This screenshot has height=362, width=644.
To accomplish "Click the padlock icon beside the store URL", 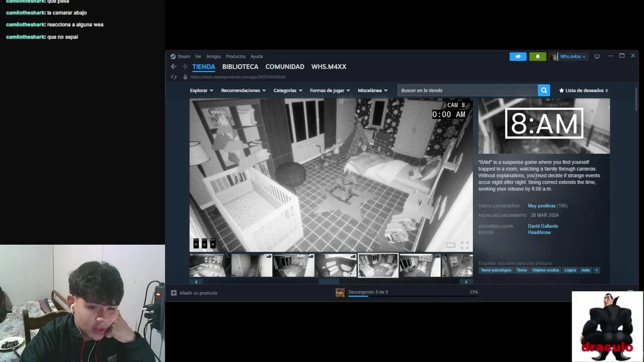I will point(185,77).
